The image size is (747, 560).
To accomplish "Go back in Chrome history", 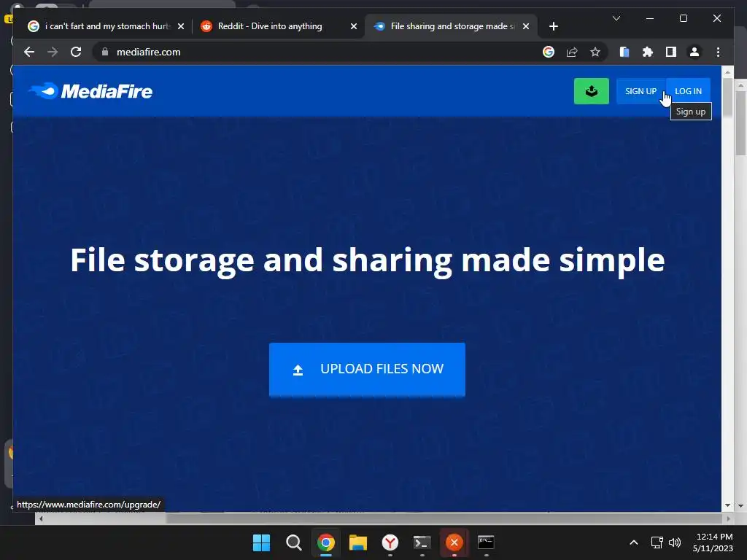I will pos(29,52).
